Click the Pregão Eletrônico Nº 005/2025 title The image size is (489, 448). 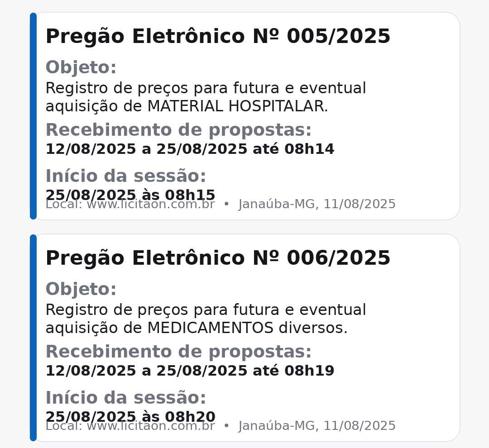pyautogui.click(x=218, y=36)
